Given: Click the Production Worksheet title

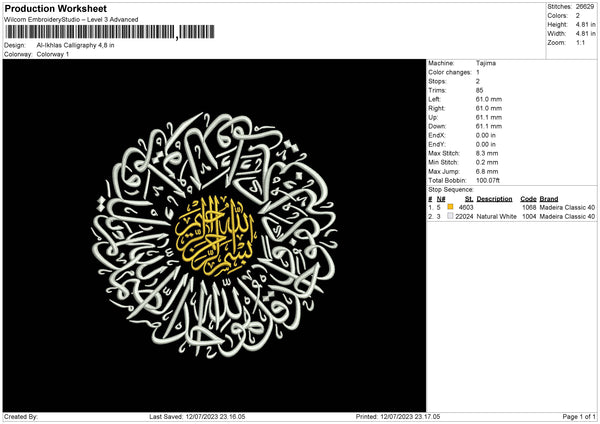Looking at the screenshot, I should point(56,8).
